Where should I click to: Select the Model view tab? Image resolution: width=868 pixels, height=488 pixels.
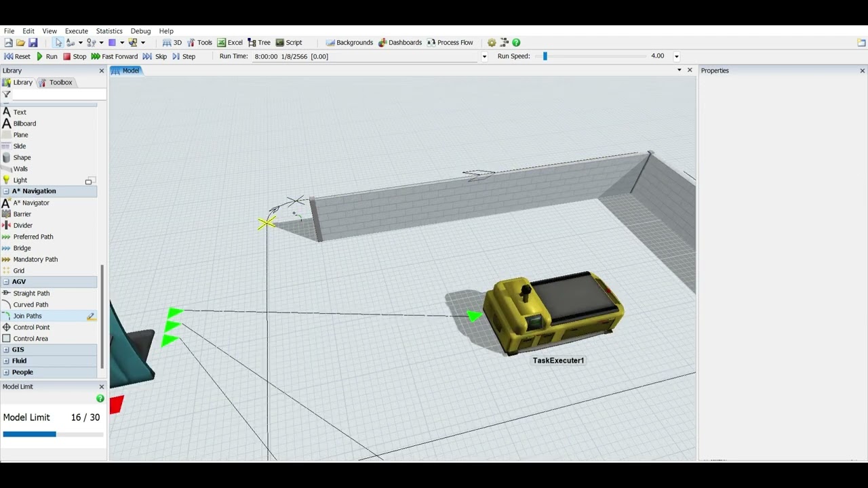click(x=125, y=70)
